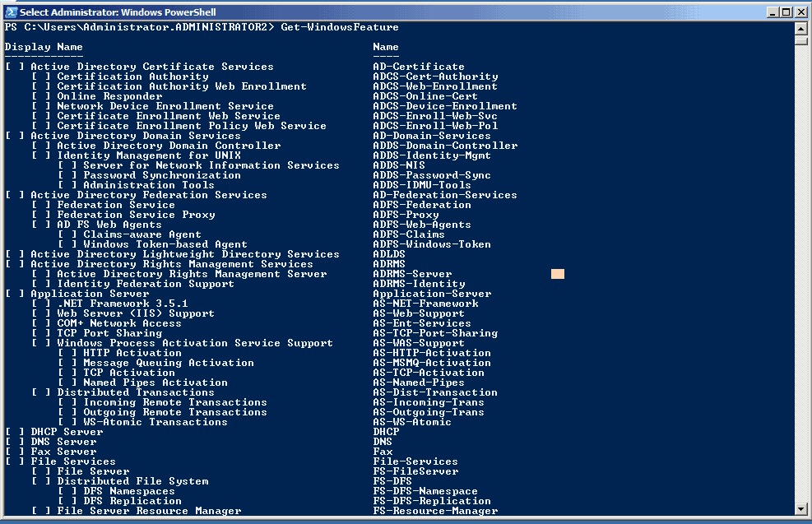Click 'Federation Service Proxy' text

pos(136,215)
